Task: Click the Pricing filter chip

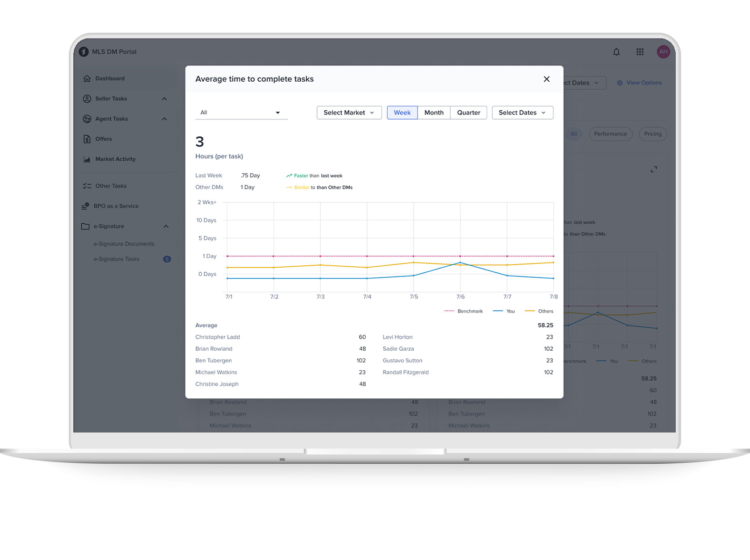Action: coord(652,134)
